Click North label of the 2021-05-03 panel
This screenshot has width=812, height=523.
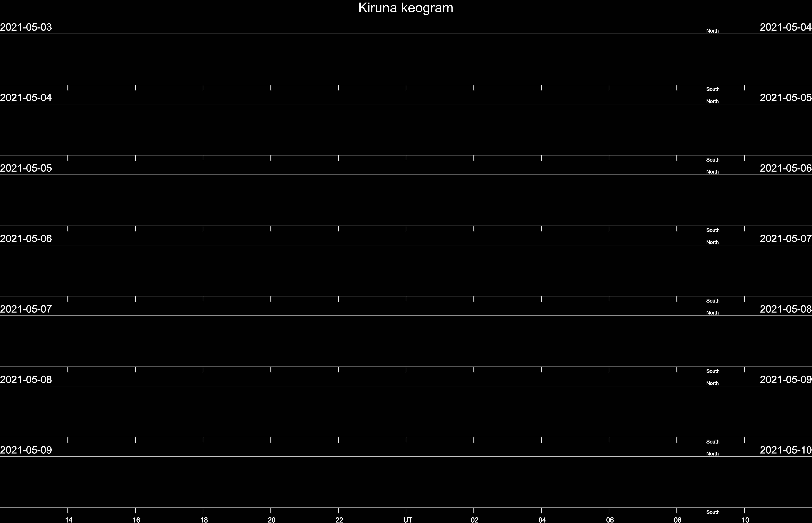pos(712,31)
